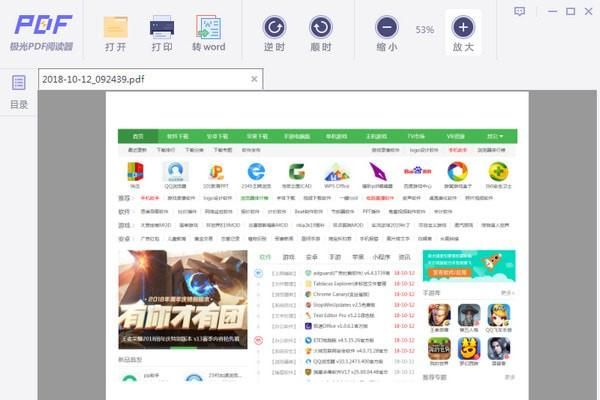Viewport: 600px width, 400px height.
Task: Print the document with the 打印 icon
Action: (x=162, y=27)
